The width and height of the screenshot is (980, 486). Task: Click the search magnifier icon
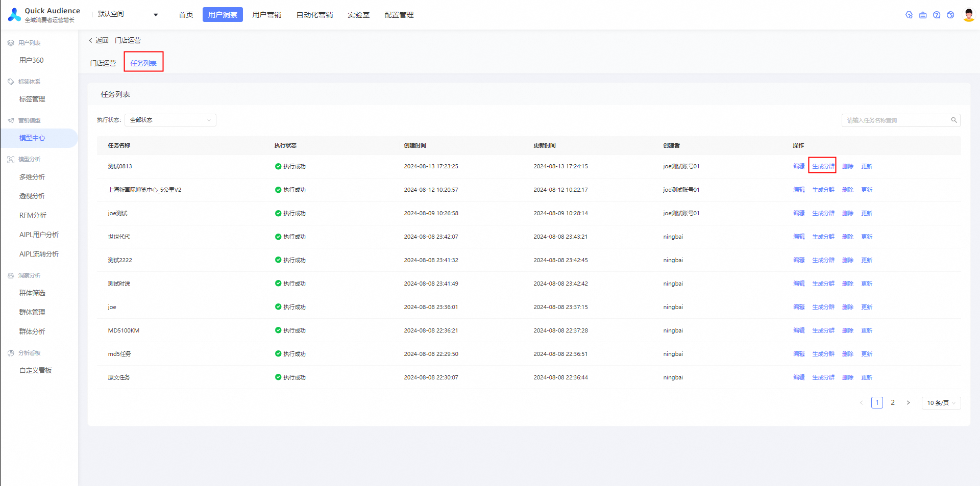(x=953, y=120)
